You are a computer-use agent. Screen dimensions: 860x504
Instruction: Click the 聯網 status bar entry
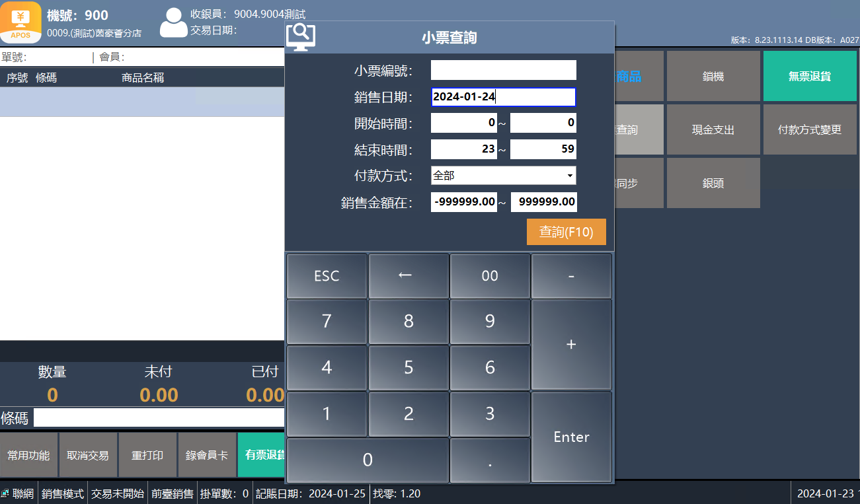[x=23, y=493]
